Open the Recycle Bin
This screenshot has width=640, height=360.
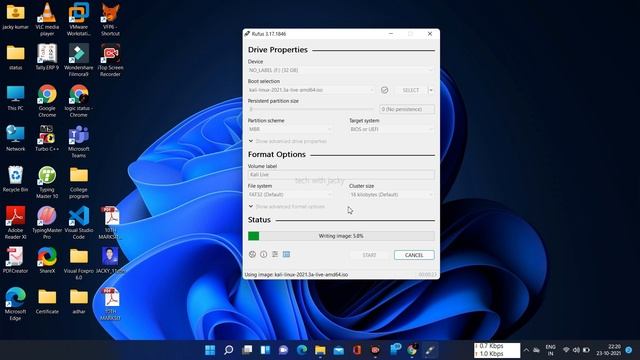[x=16, y=179]
